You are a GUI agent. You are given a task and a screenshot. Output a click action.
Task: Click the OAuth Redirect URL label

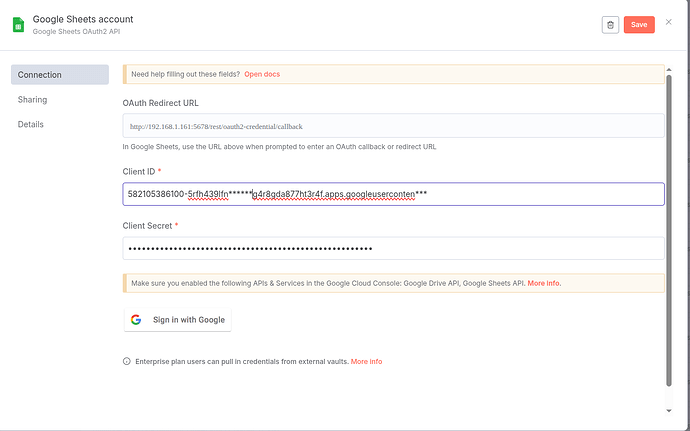[x=161, y=103]
